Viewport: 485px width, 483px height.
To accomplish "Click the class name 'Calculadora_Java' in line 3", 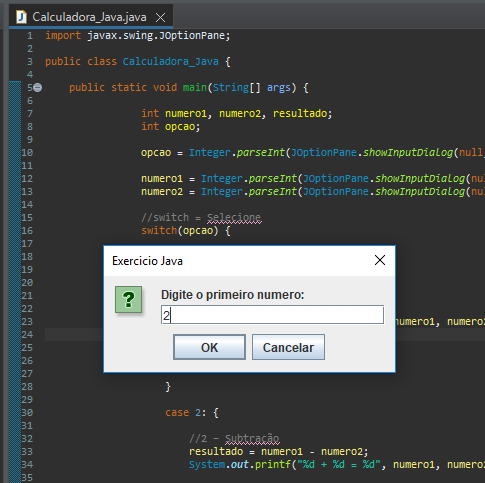I will pos(171,61).
